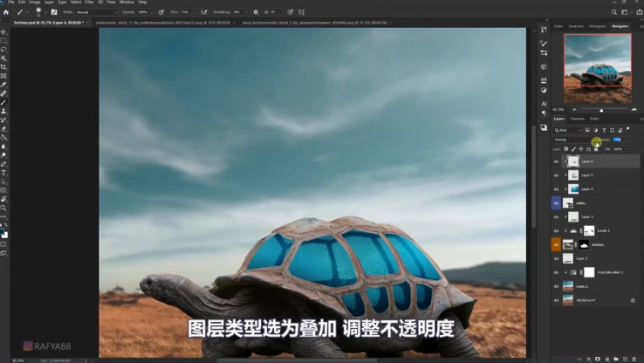Image resolution: width=644 pixels, height=363 pixels.
Task: Toggle Background layer visibility eye
Action: 556,299
